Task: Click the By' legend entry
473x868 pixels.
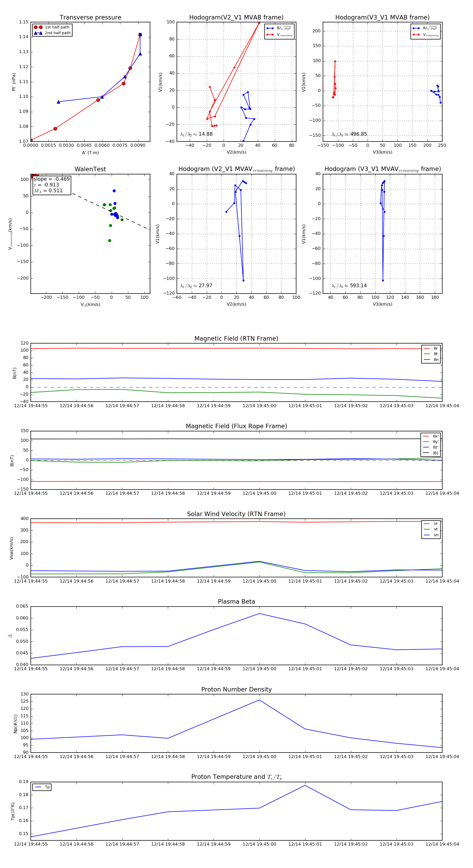Action: click(x=431, y=442)
